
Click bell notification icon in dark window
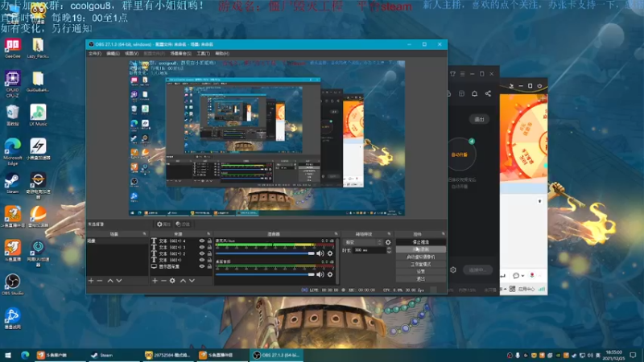pyautogui.click(x=474, y=93)
